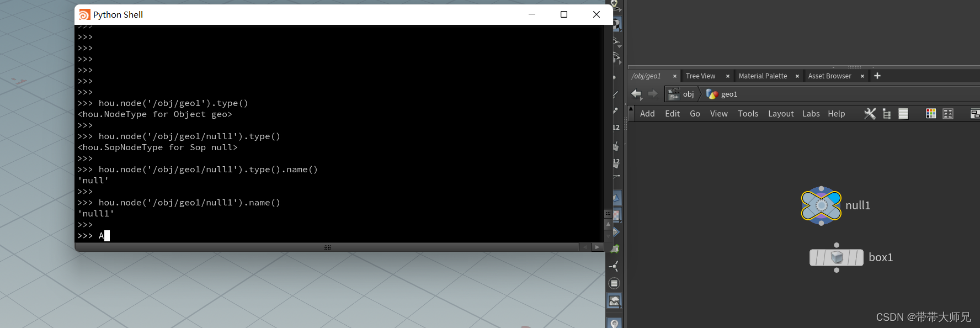Click the location pin icon at bottom
Screen dimensions: 980x328
pyautogui.click(x=614, y=323)
